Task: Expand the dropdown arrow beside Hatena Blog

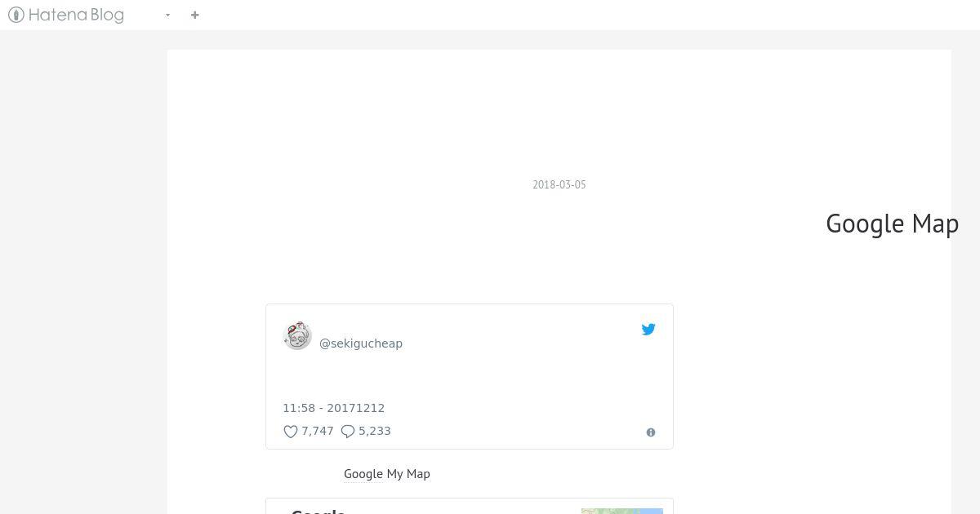Action: pyautogui.click(x=167, y=16)
